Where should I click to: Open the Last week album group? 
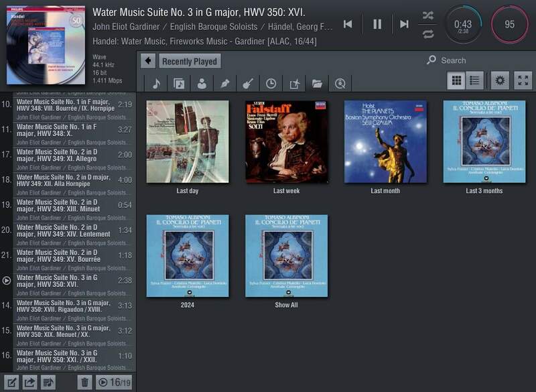pyautogui.click(x=287, y=142)
